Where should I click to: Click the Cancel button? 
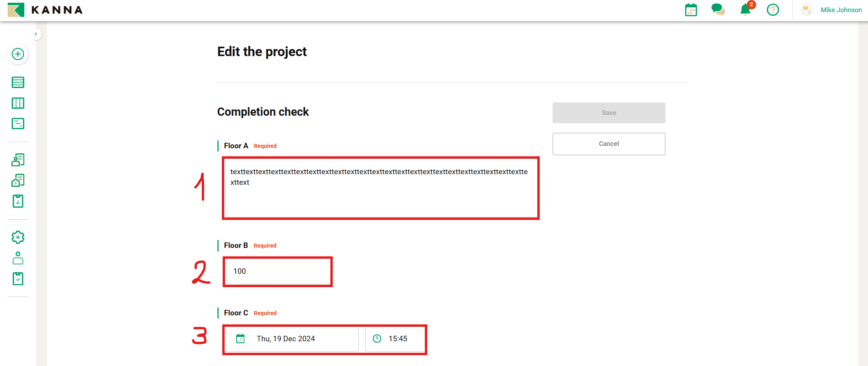[x=609, y=144]
